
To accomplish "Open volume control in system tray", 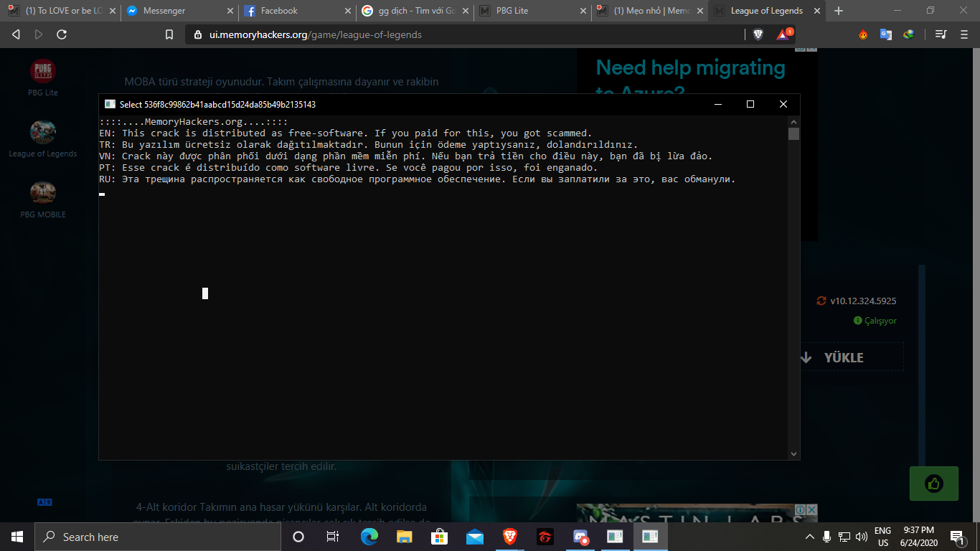I will tap(861, 537).
